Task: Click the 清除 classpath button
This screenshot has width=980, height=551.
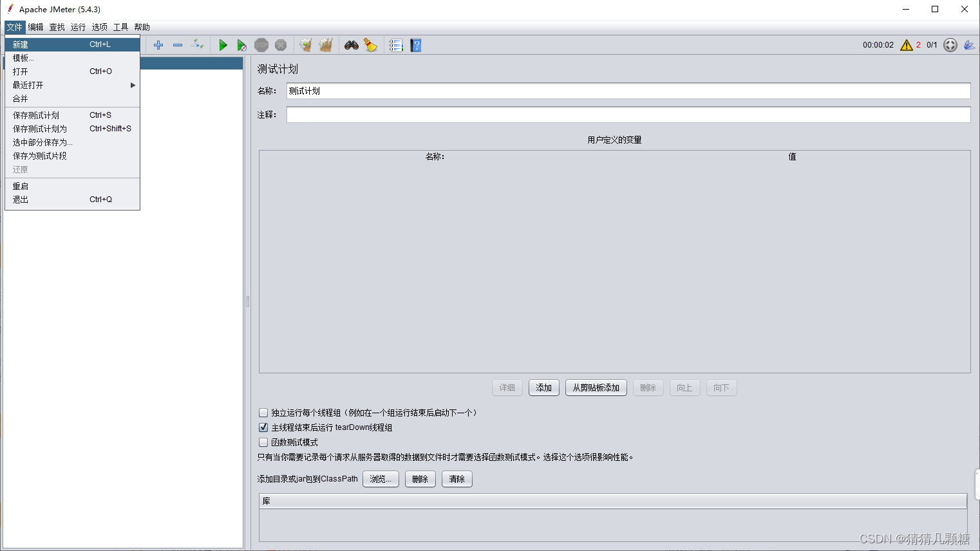Action: pos(457,479)
